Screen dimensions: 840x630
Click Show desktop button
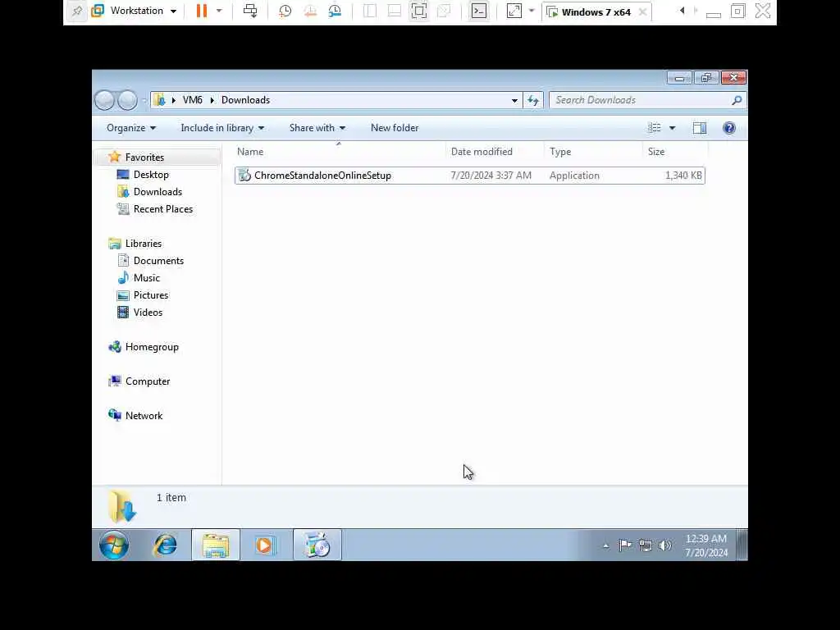742,546
